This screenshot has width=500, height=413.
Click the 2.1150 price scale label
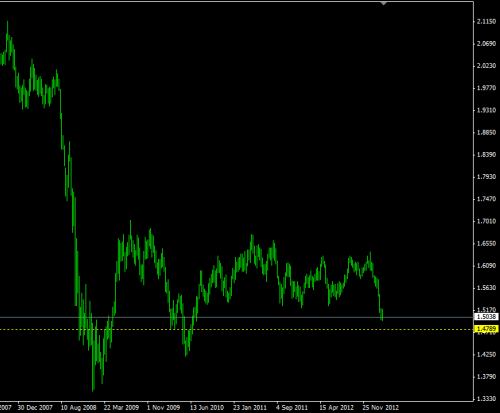point(486,22)
